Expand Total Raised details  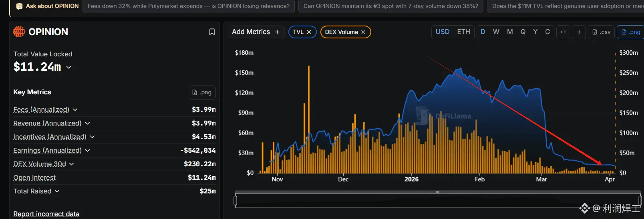click(57, 191)
